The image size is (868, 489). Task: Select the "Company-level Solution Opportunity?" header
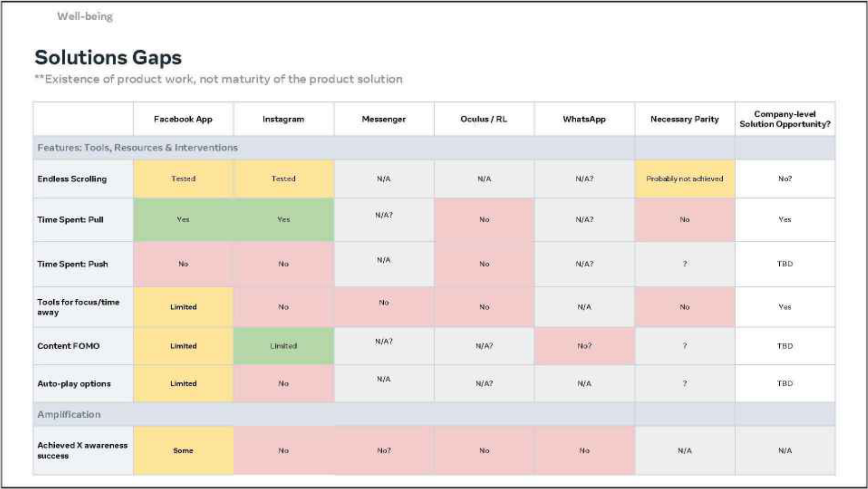[x=785, y=119]
